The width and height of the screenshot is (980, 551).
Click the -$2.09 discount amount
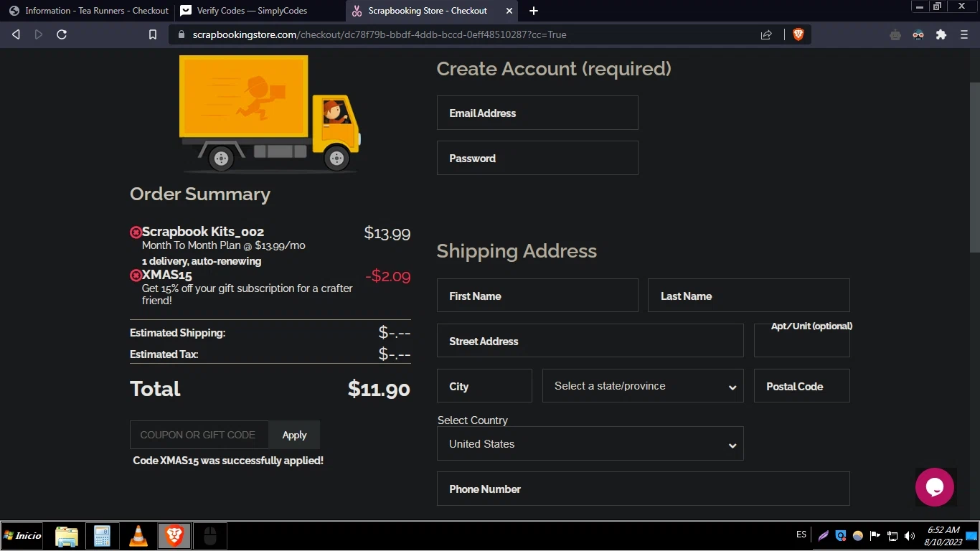click(x=388, y=276)
